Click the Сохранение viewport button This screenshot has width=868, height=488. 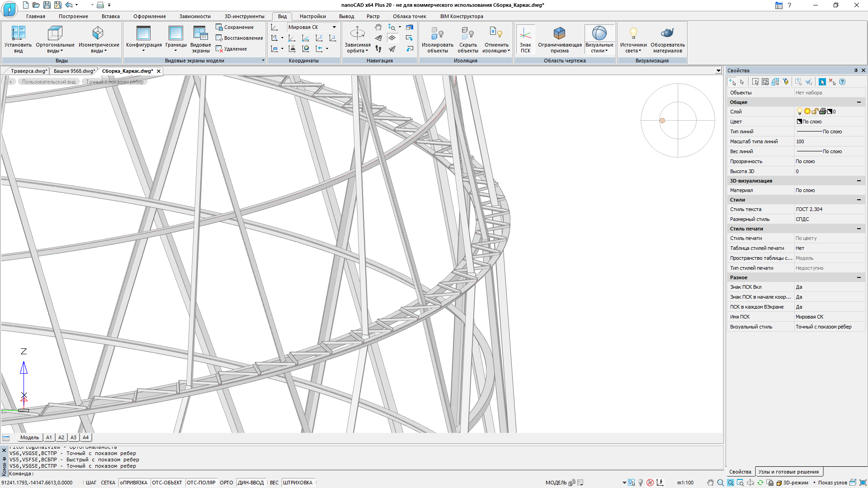(235, 27)
